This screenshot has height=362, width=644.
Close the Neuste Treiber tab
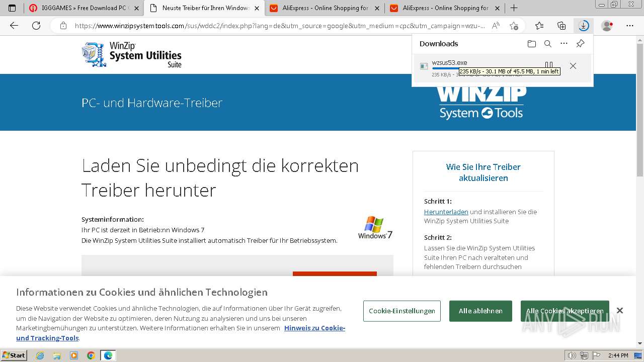[x=257, y=8]
